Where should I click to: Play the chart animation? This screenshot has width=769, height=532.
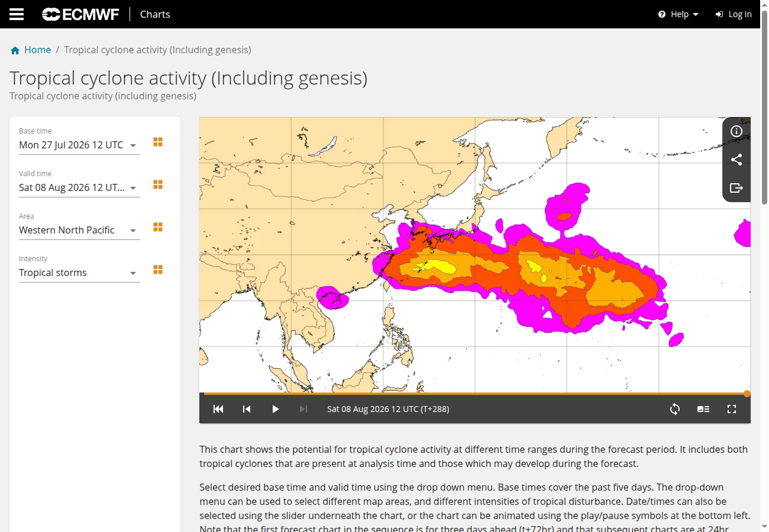click(x=275, y=409)
